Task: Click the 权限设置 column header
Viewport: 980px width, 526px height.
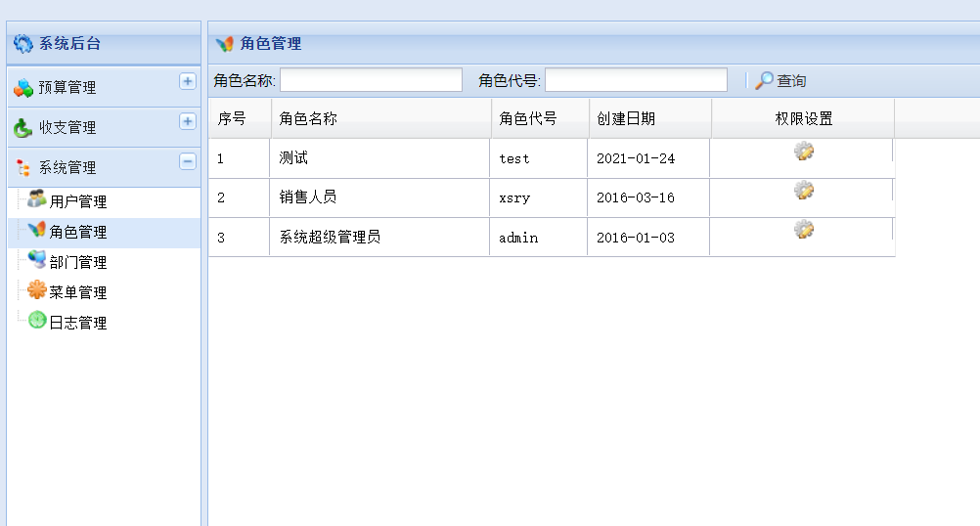Action: 803,118
